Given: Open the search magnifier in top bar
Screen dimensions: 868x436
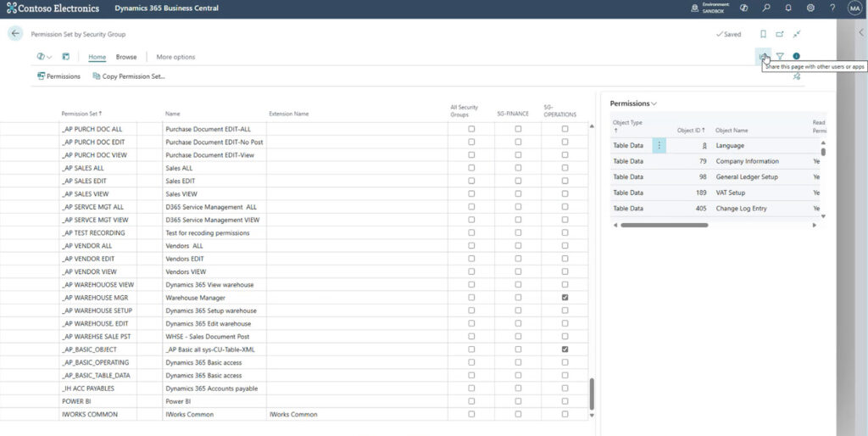Looking at the screenshot, I should [x=766, y=8].
